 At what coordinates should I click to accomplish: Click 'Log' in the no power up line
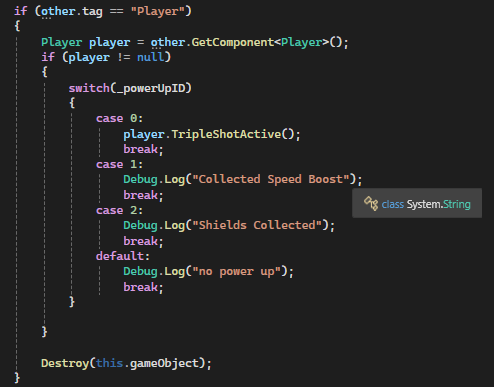point(174,272)
